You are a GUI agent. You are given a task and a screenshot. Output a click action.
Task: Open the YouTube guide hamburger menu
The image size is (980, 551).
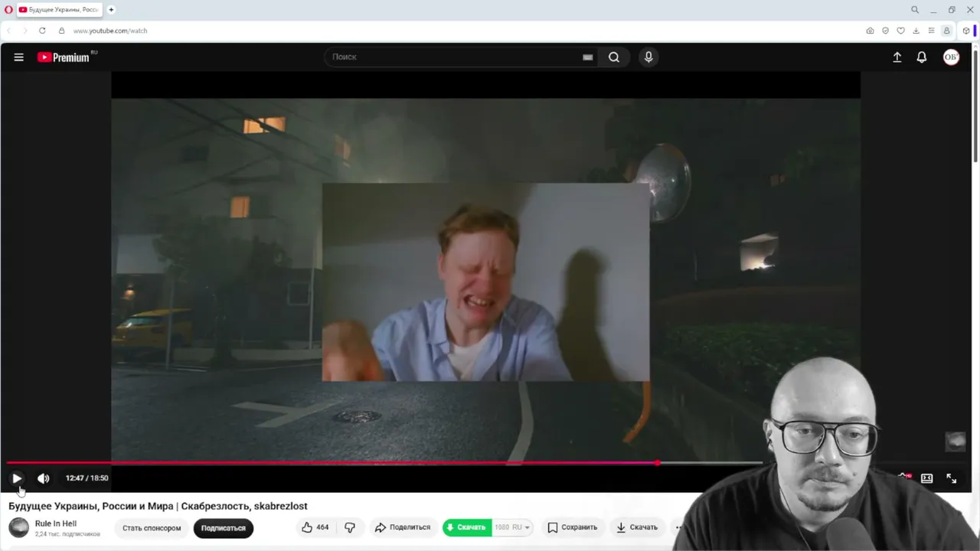pyautogui.click(x=18, y=57)
